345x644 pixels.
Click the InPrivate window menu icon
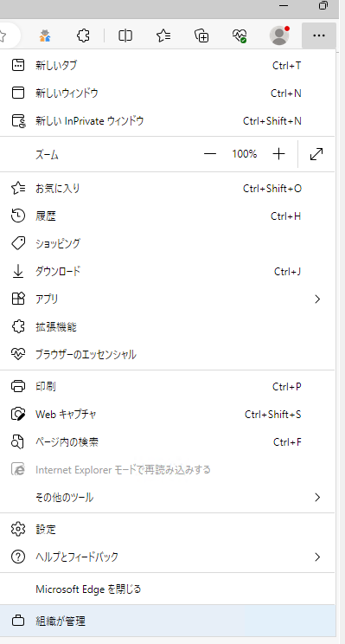point(18,121)
